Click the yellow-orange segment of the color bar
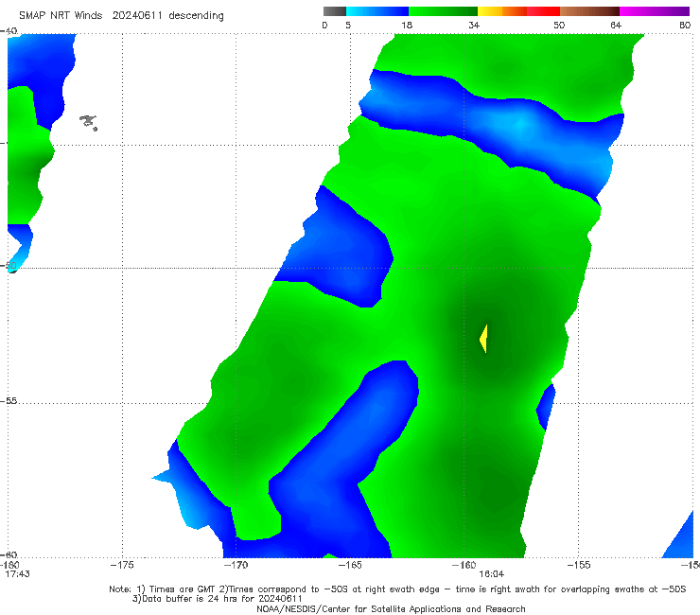 [502, 11]
